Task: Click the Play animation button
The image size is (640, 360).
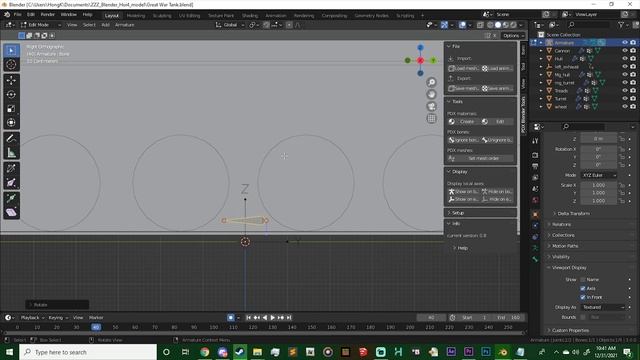Action: (273, 318)
